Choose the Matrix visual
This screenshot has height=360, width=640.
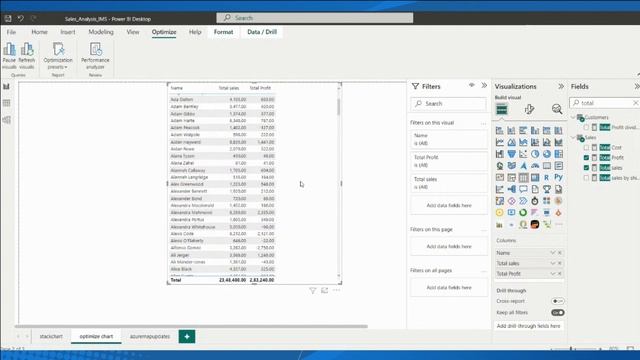click(535, 178)
